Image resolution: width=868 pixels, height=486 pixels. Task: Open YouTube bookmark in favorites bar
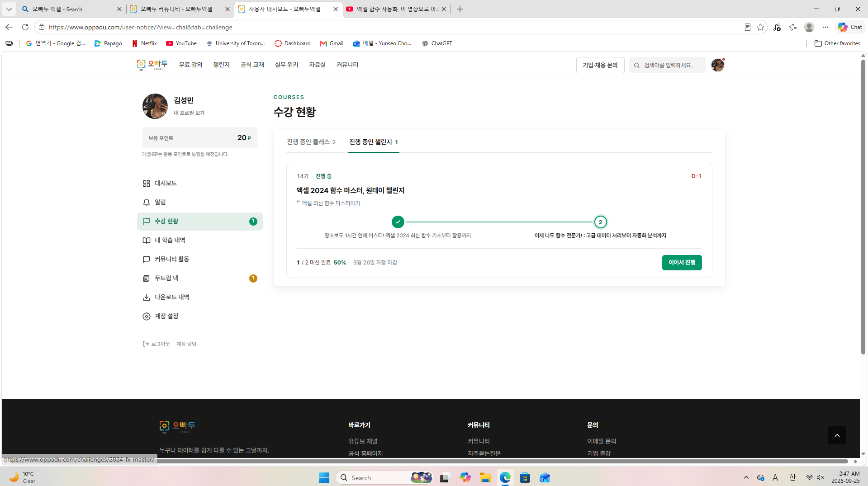[181, 43]
